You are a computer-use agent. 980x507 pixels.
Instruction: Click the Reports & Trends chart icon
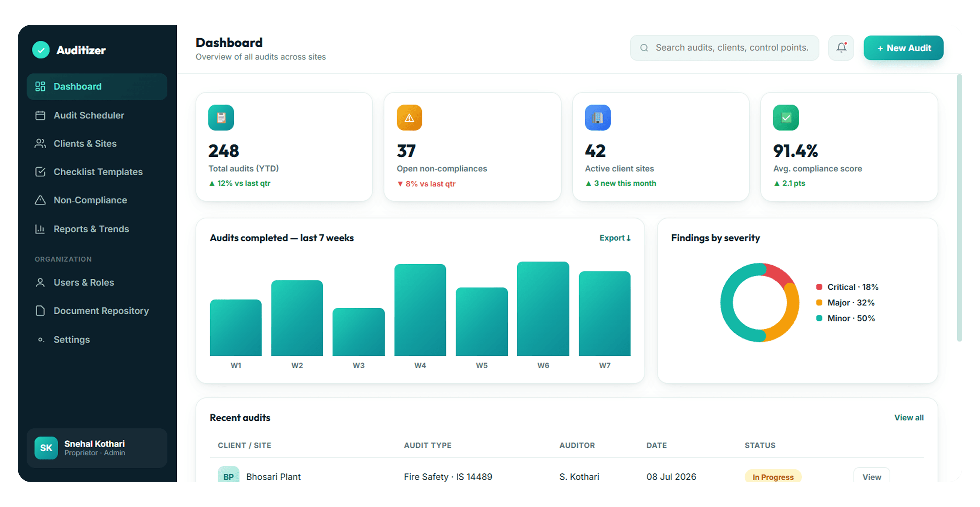[x=40, y=229]
